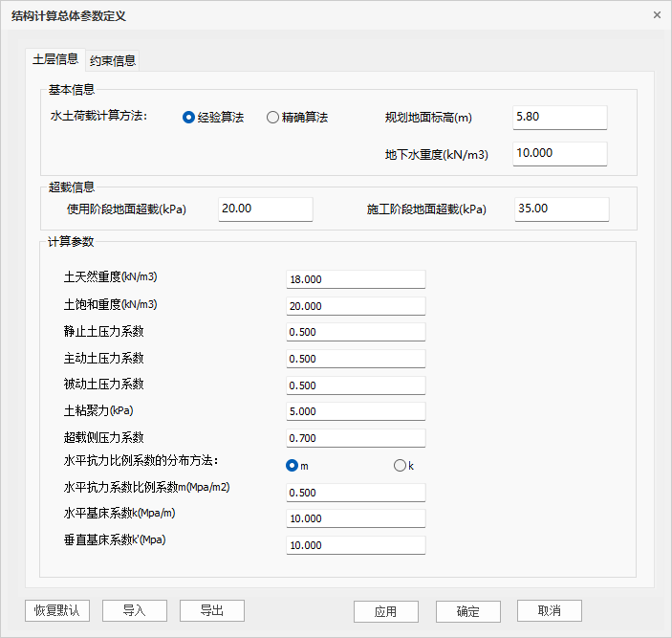
Task: Click the 应用 button
Action: [385, 611]
